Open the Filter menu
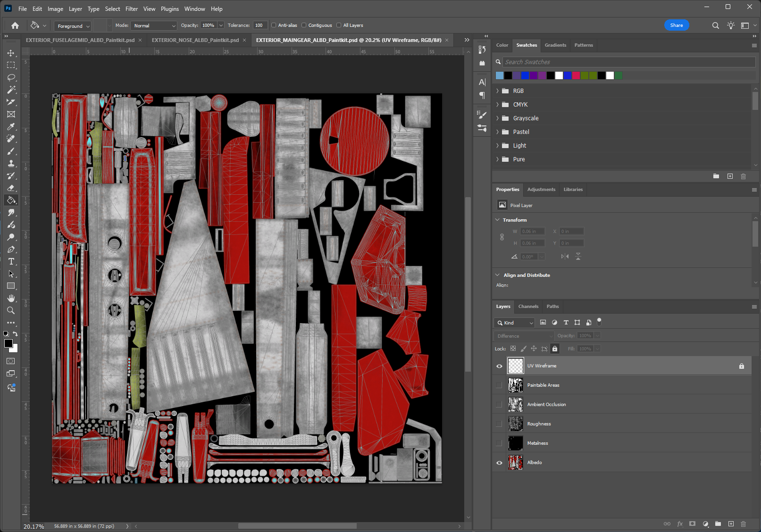 132,9
